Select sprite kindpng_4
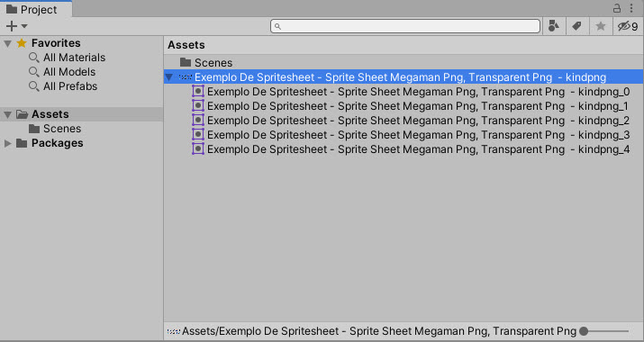 pyautogui.click(x=418, y=149)
